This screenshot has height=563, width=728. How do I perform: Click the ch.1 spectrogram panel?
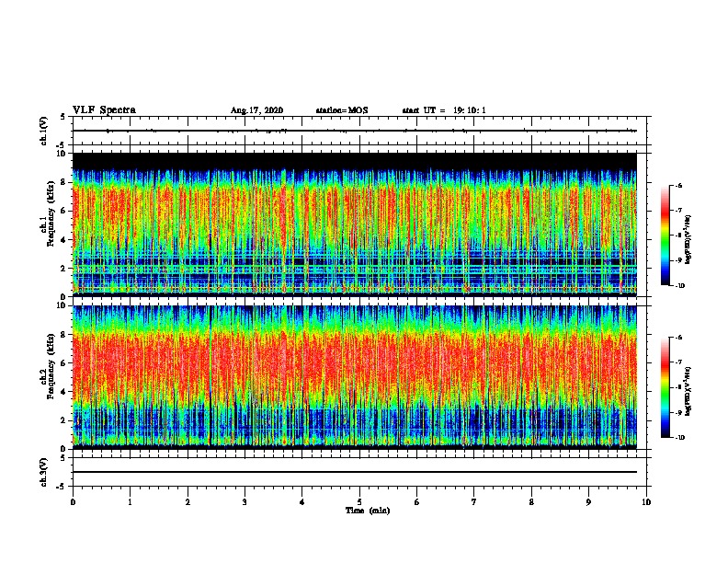click(355, 224)
